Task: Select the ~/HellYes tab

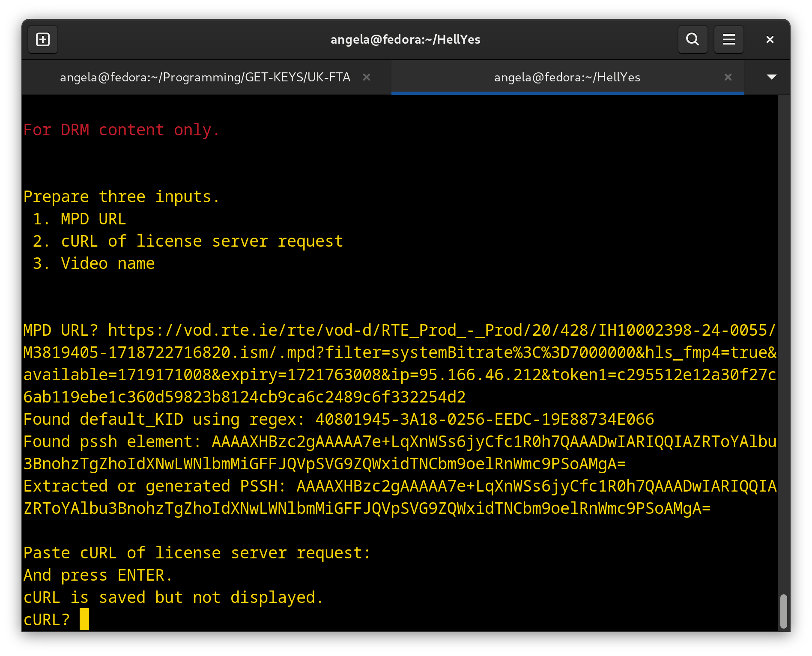Action: tap(567, 77)
